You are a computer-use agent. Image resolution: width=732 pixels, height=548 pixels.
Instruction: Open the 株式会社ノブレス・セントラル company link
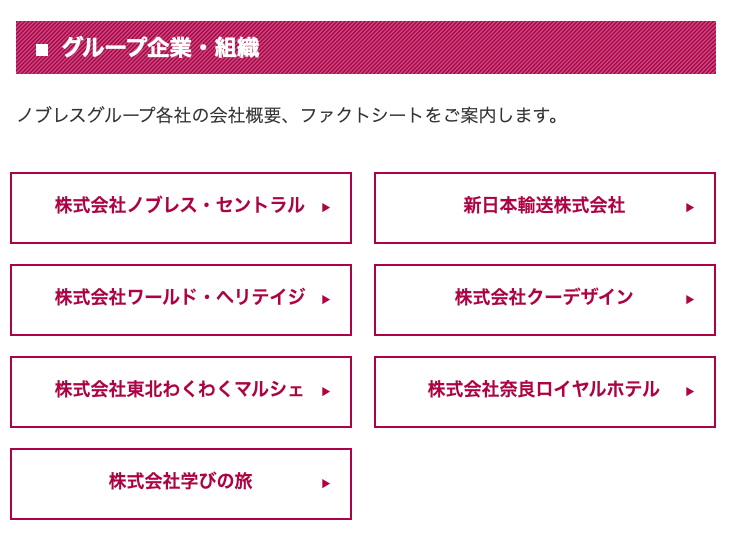[179, 206]
